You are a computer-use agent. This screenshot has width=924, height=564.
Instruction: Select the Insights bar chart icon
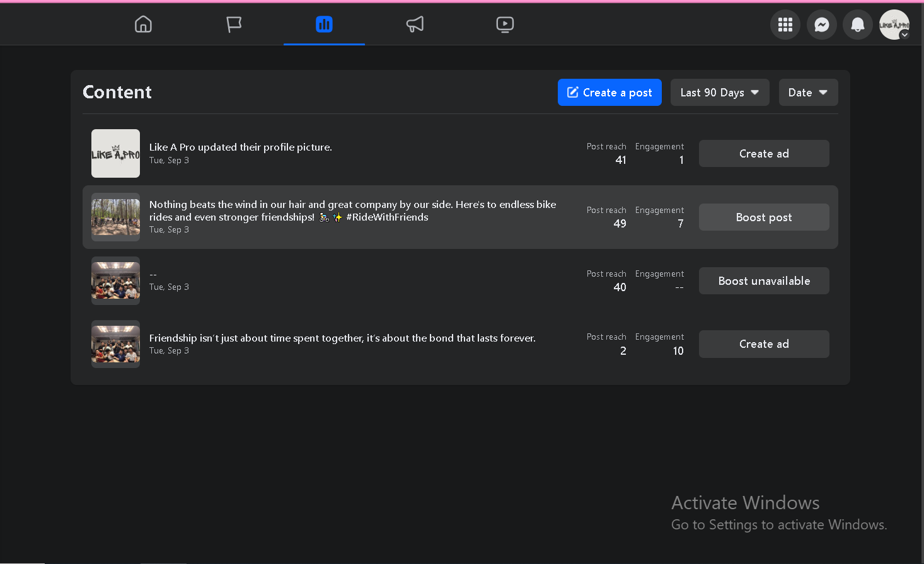click(324, 25)
